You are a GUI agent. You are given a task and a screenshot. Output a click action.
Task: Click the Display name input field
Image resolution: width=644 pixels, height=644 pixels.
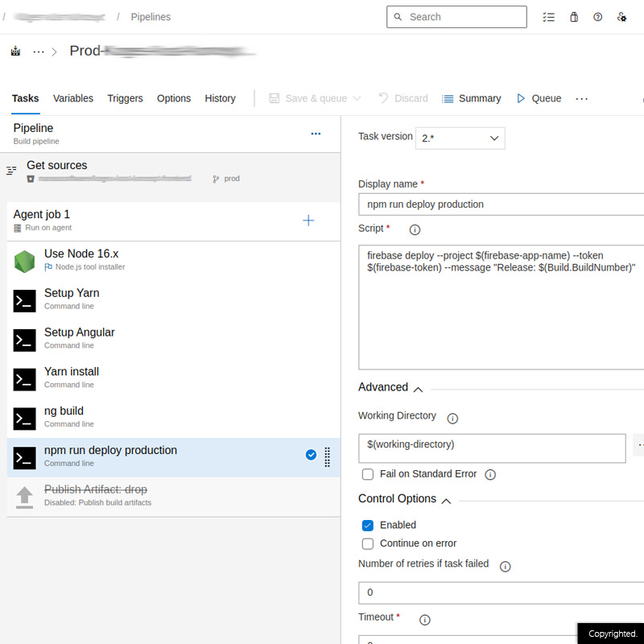(x=499, y=204)
